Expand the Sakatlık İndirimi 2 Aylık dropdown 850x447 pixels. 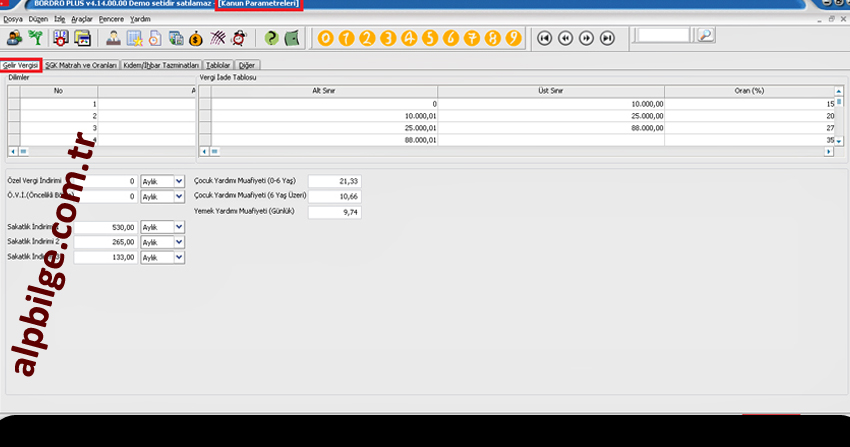coord(179,242)
